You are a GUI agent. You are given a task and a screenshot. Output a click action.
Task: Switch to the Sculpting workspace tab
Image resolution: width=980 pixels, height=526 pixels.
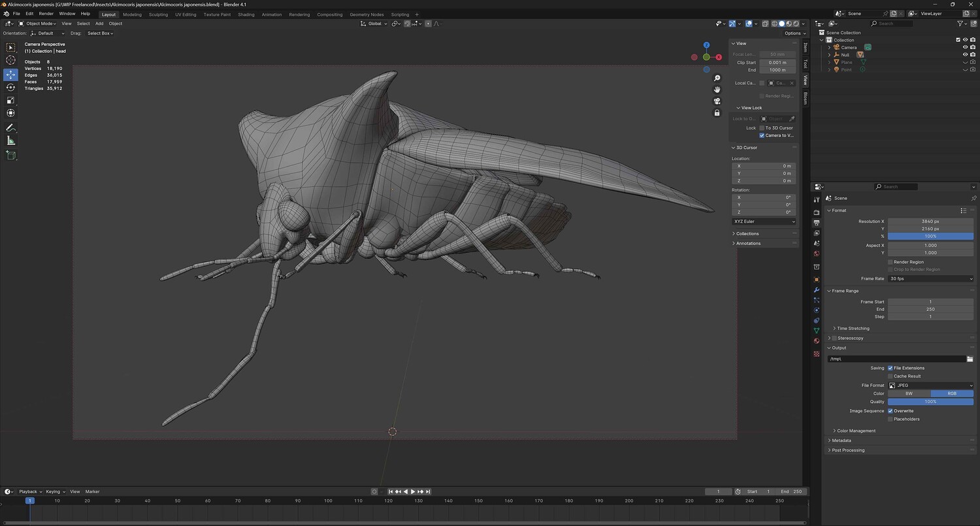[x=158, y=14]
